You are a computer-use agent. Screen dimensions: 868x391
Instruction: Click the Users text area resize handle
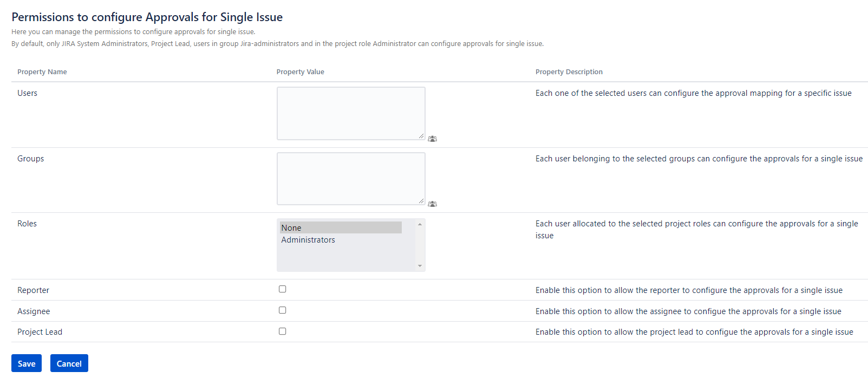tap(421, 136)
